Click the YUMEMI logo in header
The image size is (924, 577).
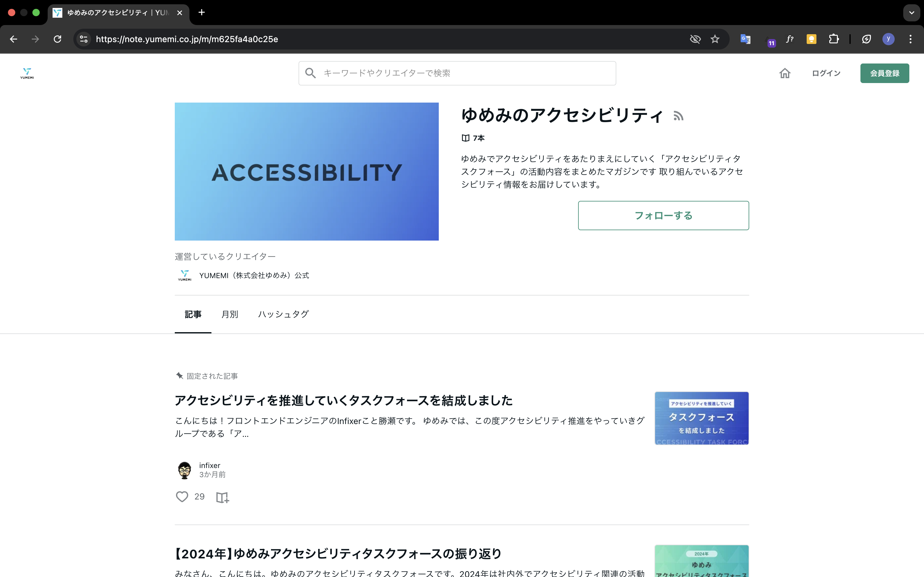tap(27, 73)
